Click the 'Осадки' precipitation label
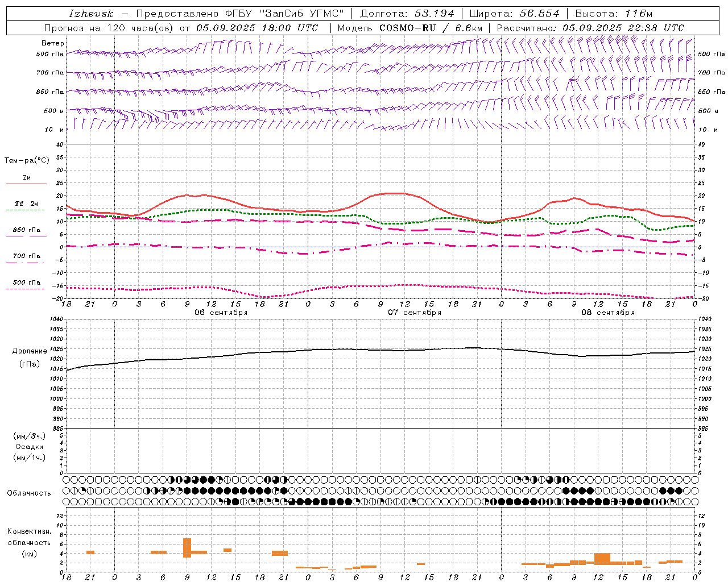 click(x=30, y=447)
